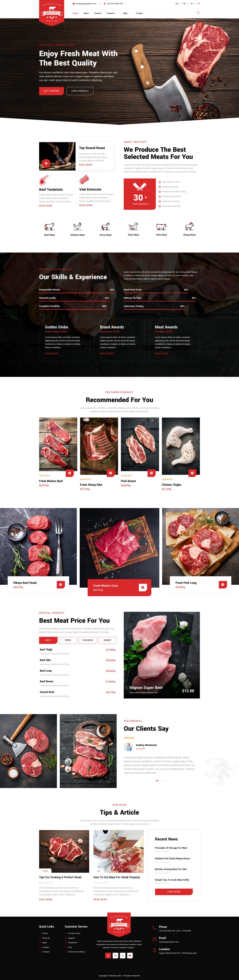
Task: Select the CHICKEN price tab
Action: [88, 640]
